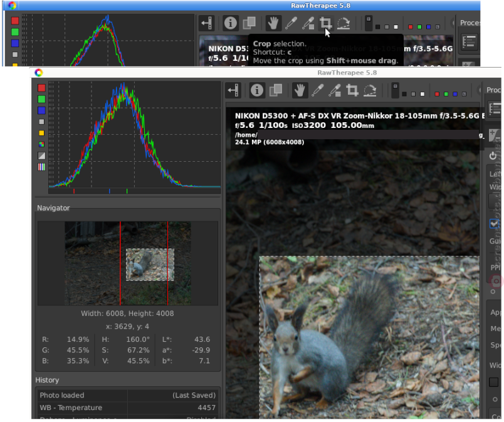Viewport: 504px width, 422px height.
Task: Click tall preview background theme button, front window
Action: pyautogui.click(x=396, y=90)
